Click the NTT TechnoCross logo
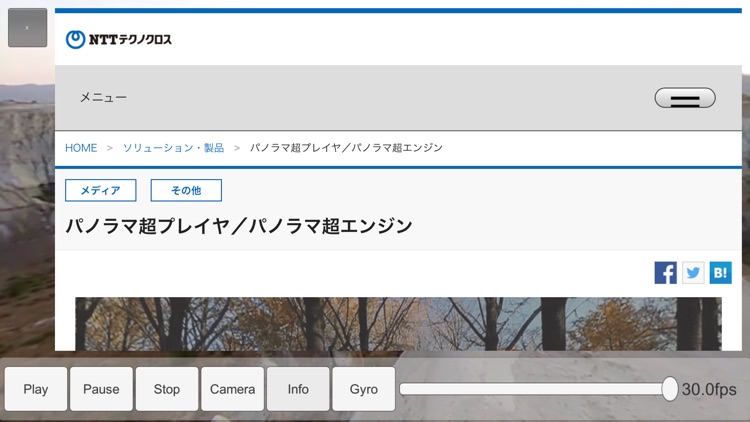 119,39
